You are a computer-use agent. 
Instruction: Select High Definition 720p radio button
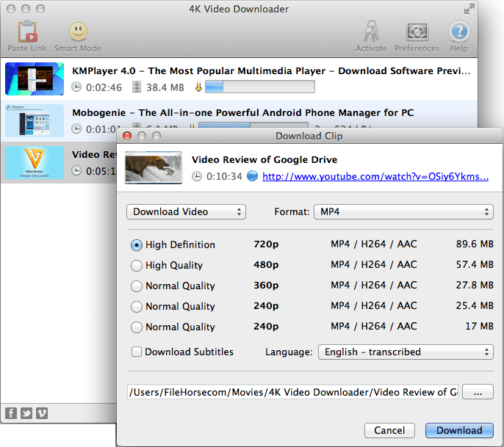[137, 245]
